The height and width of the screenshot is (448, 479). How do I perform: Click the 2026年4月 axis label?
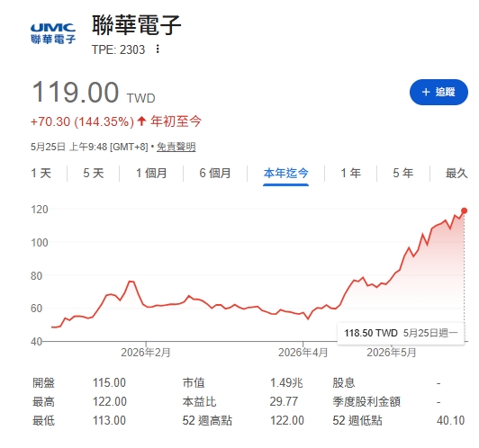[x=303, y=353]
